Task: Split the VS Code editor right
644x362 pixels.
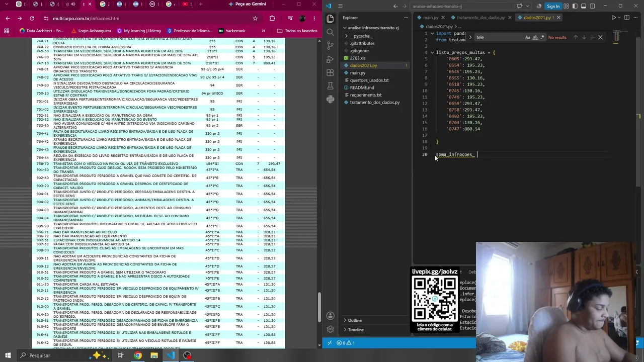Action: coord(626,18)
